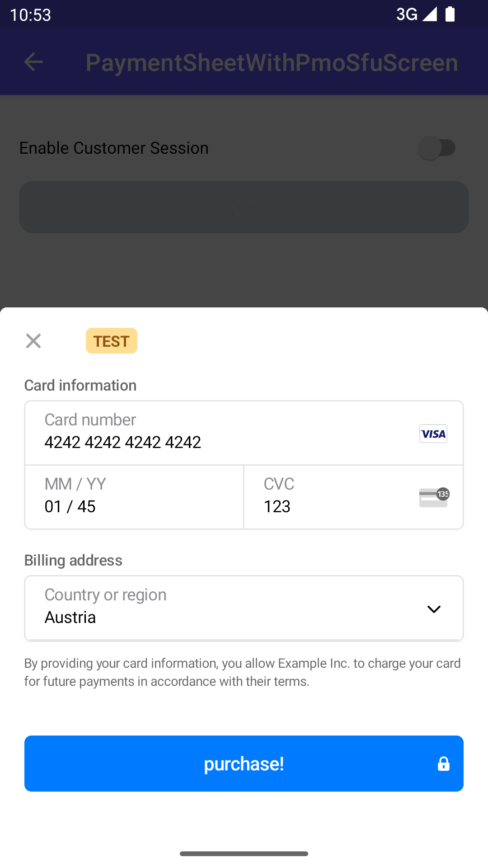This screenshot has width=488, height=868.
Task: Select Austria in the billing country field
Action: 70,617
